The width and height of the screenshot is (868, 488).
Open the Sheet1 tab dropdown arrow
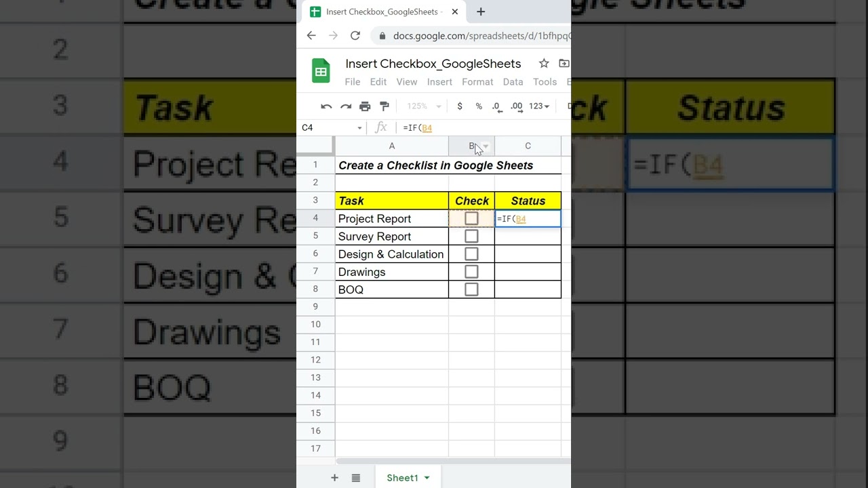pyautogui.click(x=427, y=478)
